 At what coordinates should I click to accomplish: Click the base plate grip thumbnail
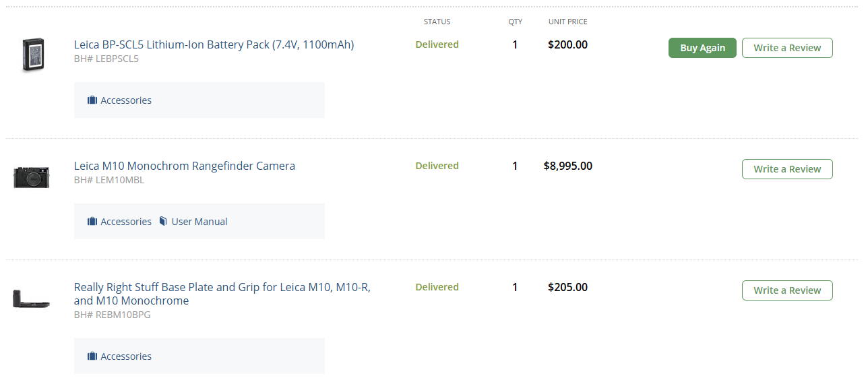tap(31, 298)
